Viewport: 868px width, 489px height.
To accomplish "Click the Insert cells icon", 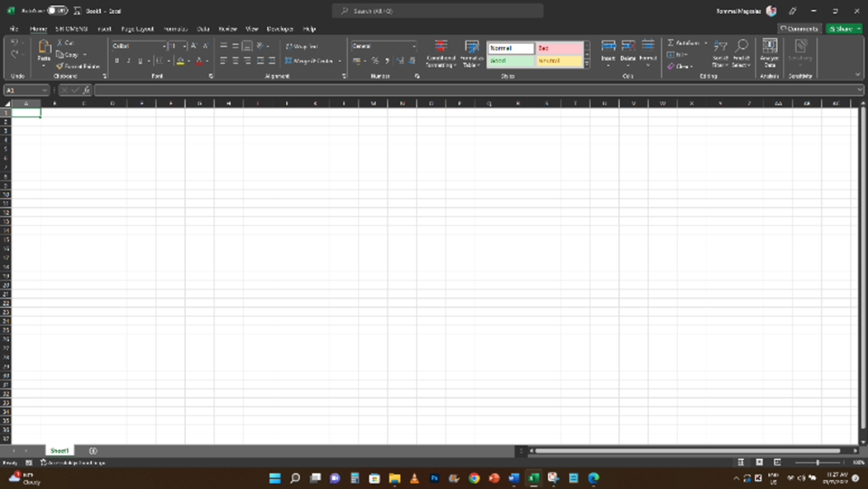I will (x=608, y=46).
